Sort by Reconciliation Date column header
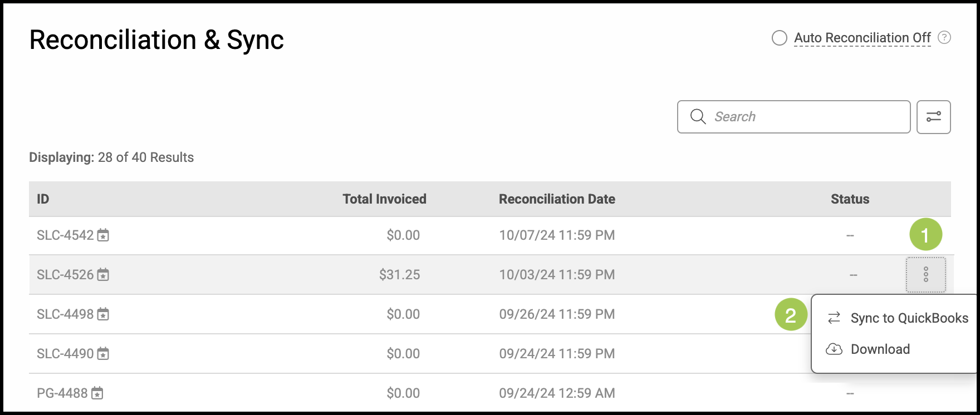 [557, 199]
